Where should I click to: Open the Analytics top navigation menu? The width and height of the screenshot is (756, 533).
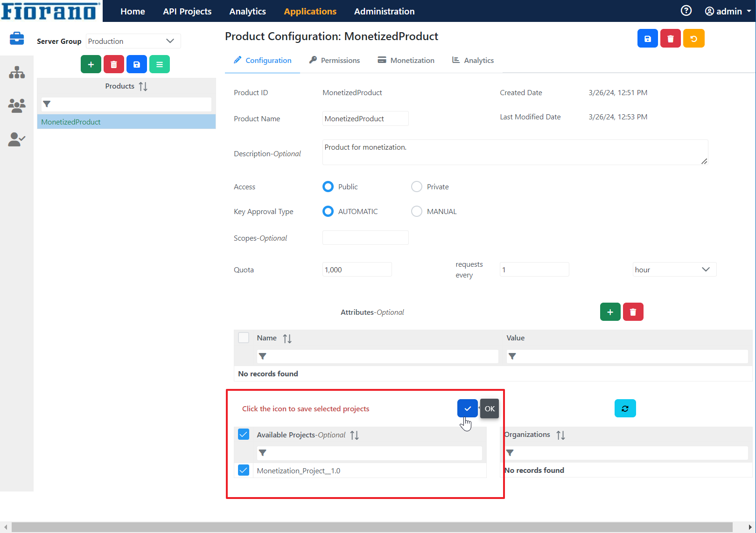(248, 11)
